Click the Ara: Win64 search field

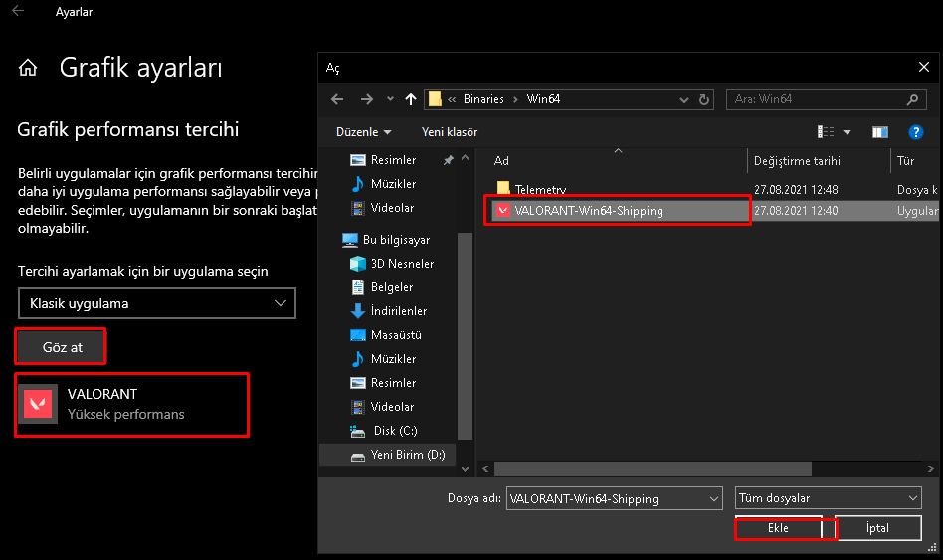click(x=827, y=99)
